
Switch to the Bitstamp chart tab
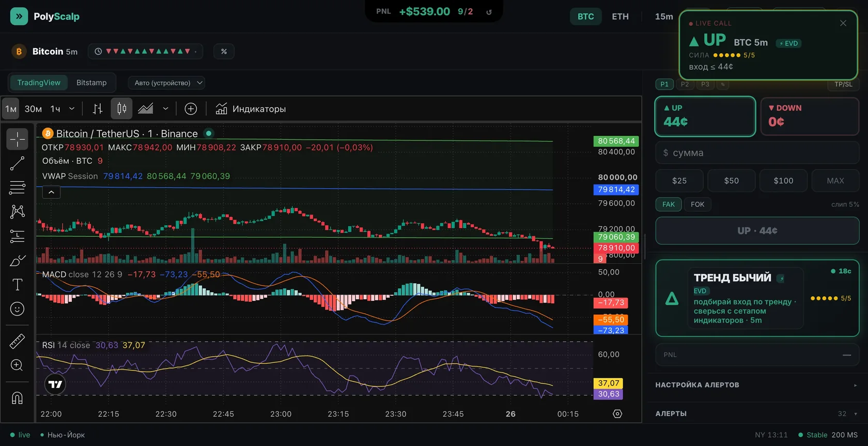[91, 83]
